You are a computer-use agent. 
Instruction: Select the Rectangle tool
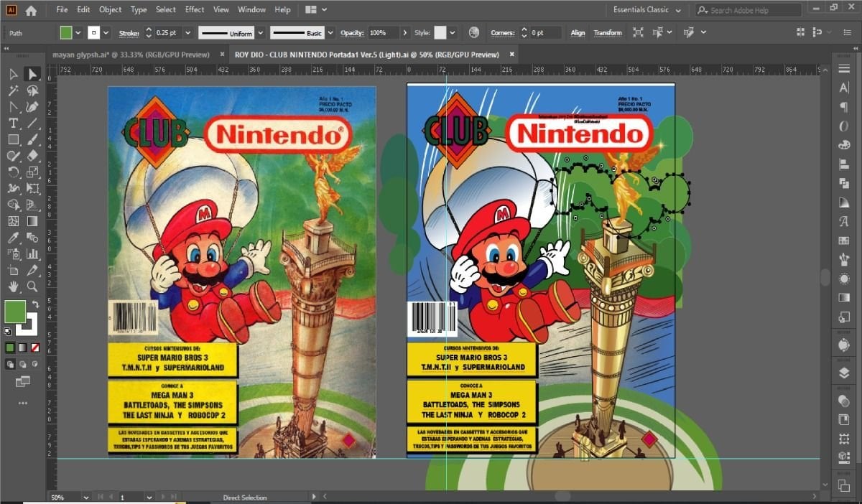13,139
